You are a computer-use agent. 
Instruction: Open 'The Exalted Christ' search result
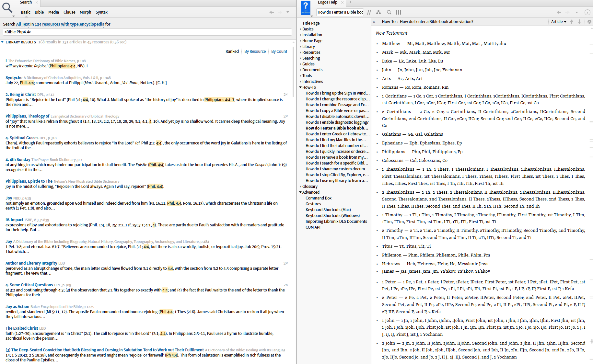click(x=21, y=328)
